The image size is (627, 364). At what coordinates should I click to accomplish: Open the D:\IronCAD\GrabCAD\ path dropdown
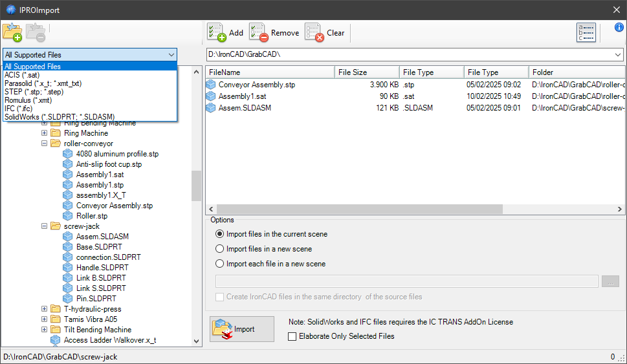click(x=618, y=54)
